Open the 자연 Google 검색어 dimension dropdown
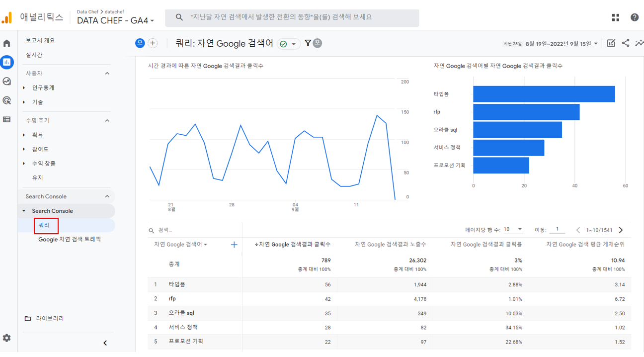This screenshot has height=357, width=644. click(181, 245)
